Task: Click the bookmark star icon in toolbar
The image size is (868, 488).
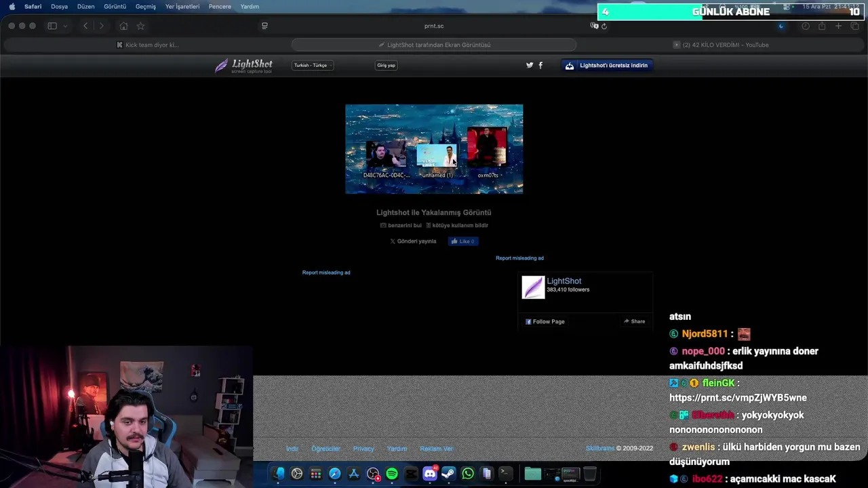Action: [x=140, y=26]
